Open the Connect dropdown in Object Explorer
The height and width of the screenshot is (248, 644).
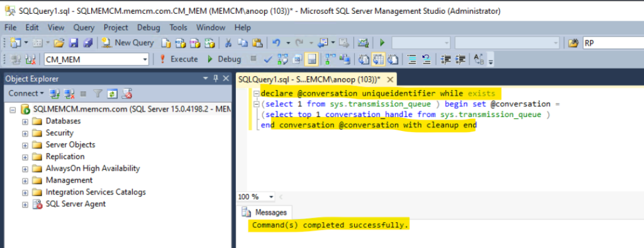coord(26,93)
